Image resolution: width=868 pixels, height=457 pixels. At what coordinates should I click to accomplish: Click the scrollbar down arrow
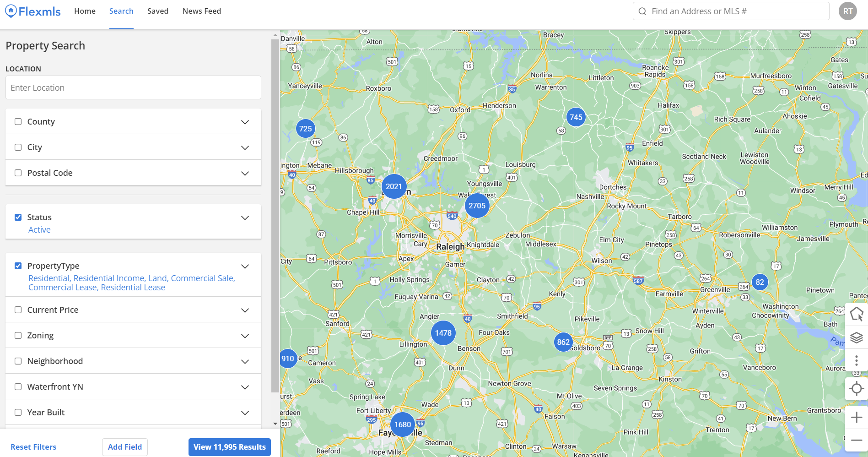tap(275, 424)
